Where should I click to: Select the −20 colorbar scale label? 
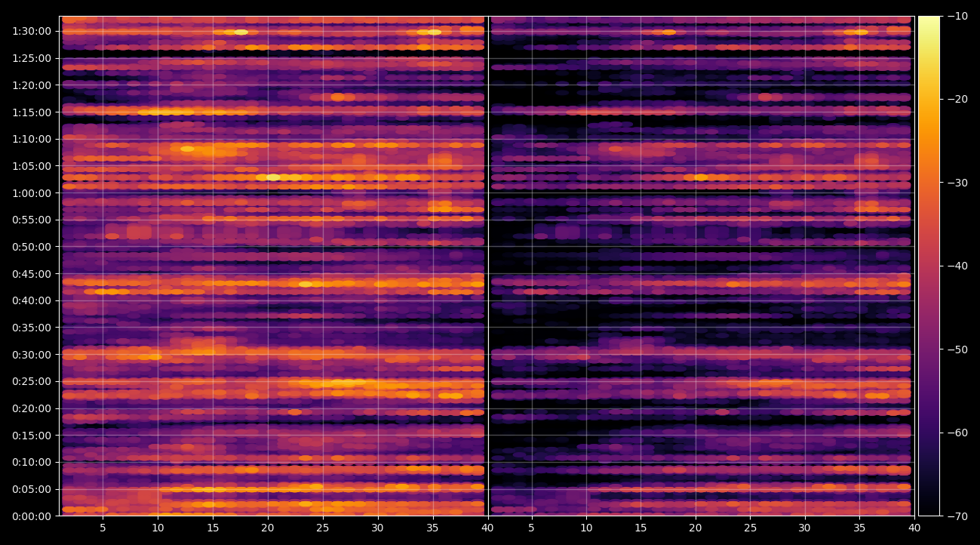coord(957,99)
